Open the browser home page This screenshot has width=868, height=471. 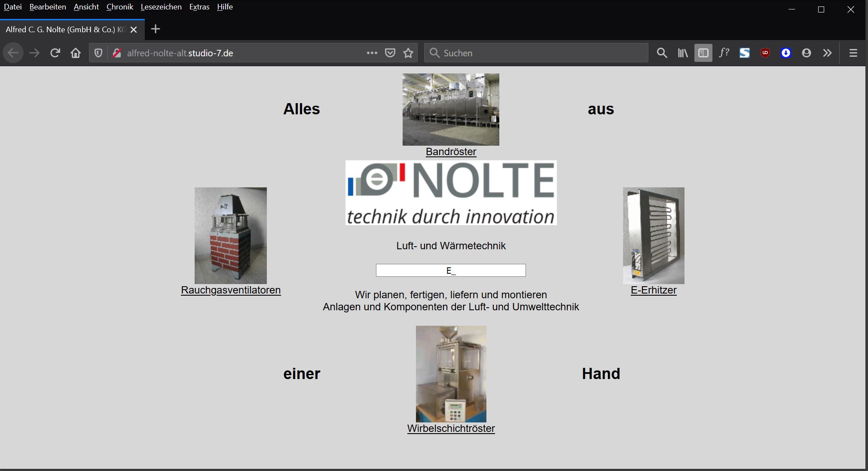(76, 53)
